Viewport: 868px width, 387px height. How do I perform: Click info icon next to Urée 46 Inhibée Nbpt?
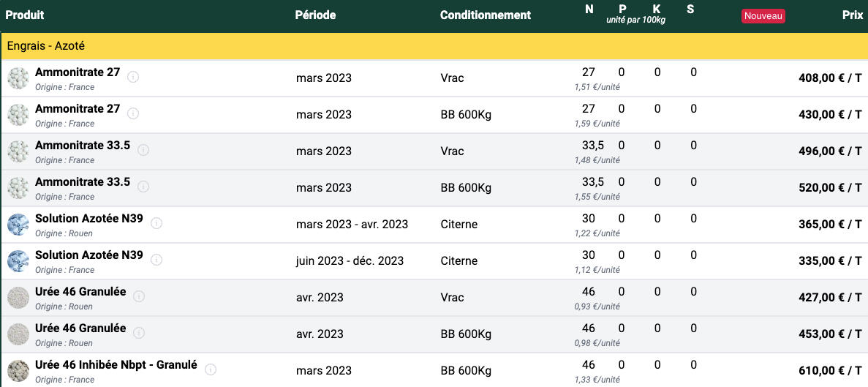[211, 369]
